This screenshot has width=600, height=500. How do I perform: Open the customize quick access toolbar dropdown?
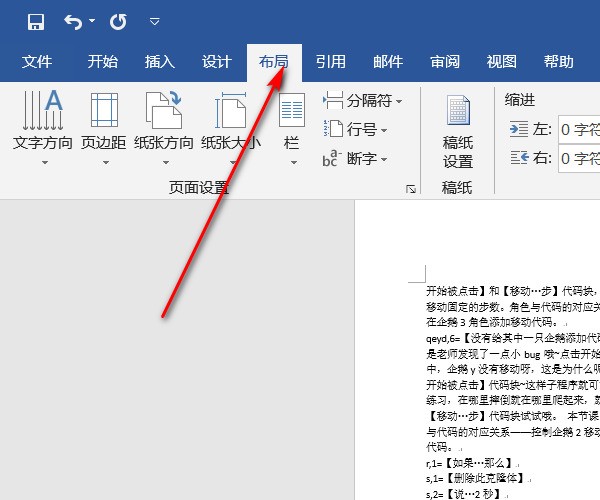tap(154, 21)
